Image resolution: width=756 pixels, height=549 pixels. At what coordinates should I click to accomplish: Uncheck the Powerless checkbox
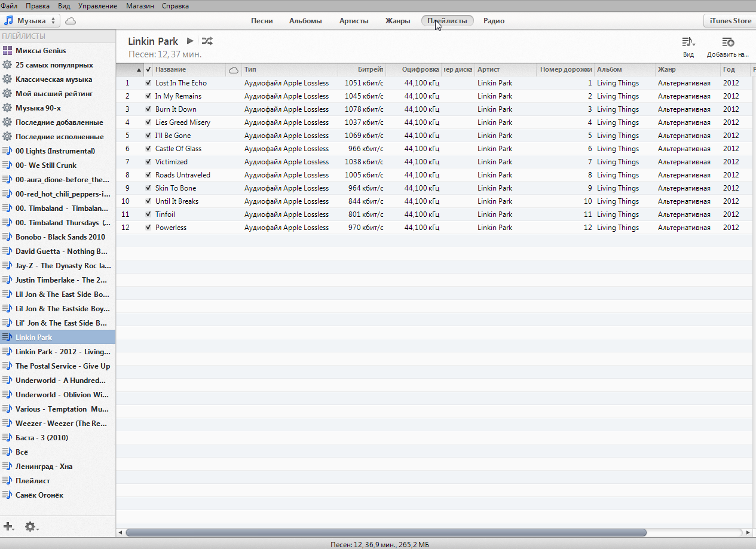[148, 228]
